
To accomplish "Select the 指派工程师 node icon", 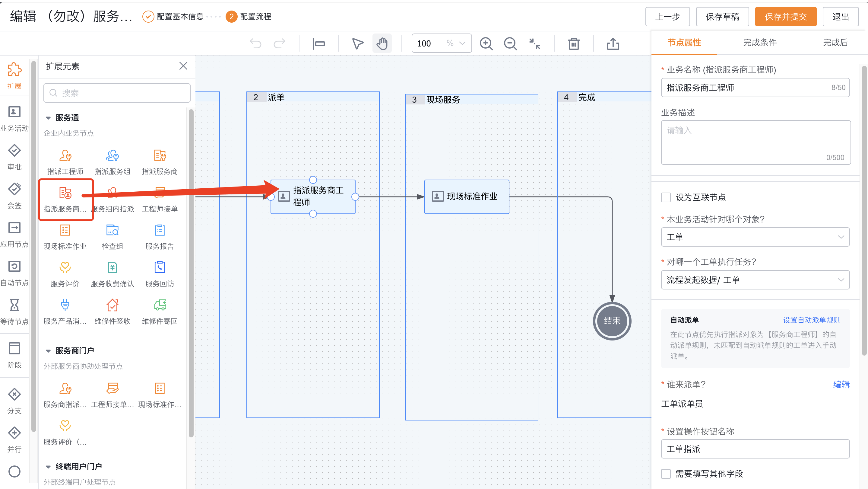I will (65, 155).
